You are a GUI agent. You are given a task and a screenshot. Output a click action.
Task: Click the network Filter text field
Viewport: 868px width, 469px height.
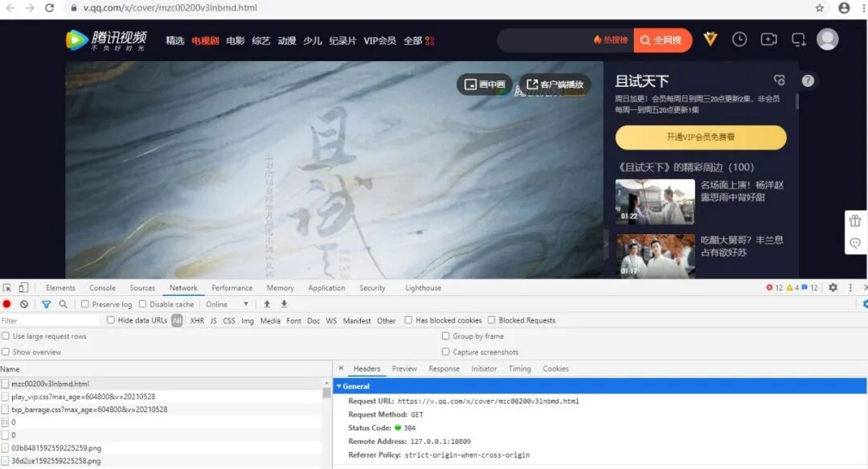pos(50,320)
